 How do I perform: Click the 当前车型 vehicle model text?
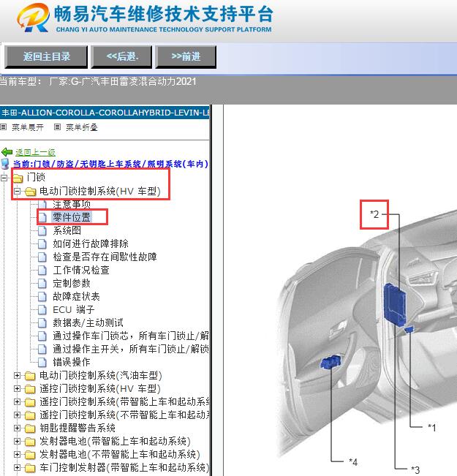click(x=98, y=81)
